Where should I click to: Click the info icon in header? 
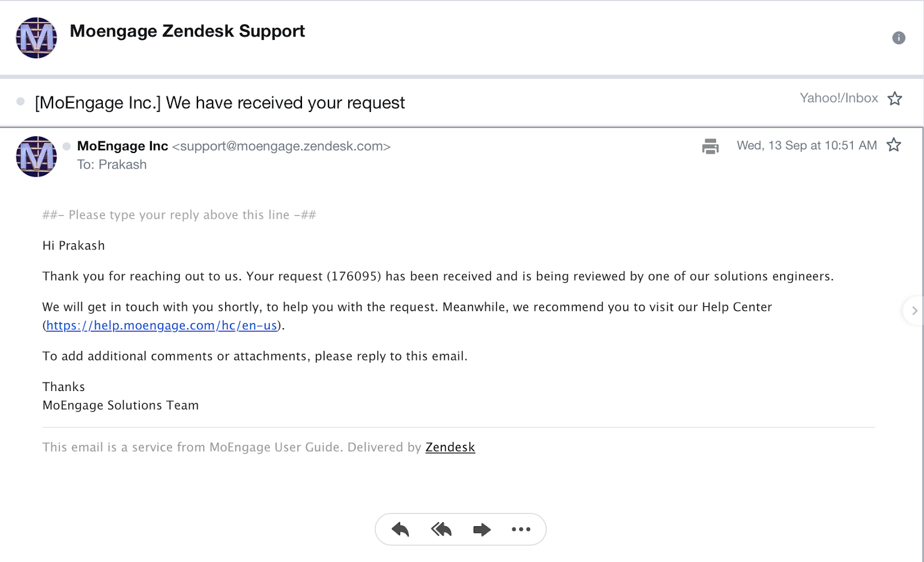[899, 38]
